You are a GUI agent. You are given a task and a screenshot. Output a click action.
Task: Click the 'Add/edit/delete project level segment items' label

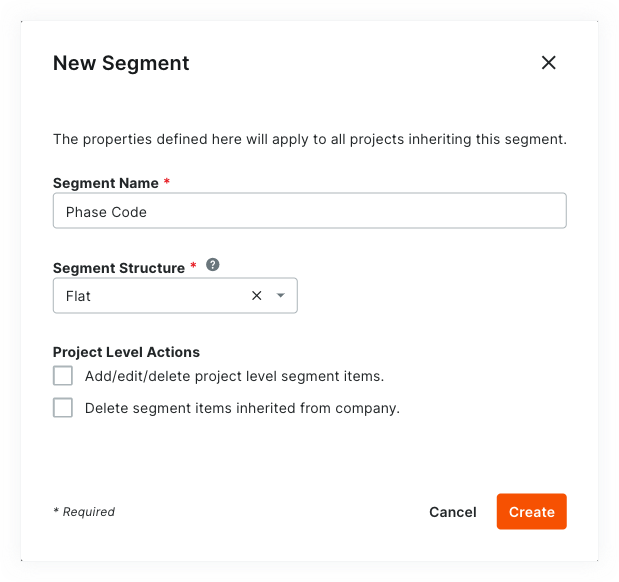tap(234, 376)
